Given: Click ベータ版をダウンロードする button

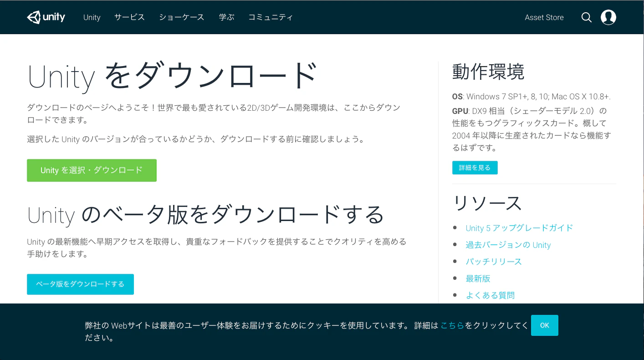Looking at the screenshot, I should coord(80,284).
